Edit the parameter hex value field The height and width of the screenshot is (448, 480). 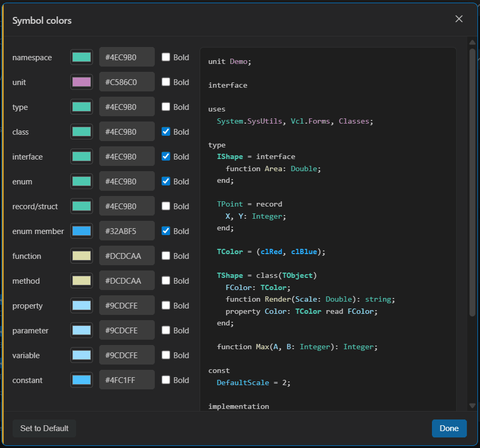click(x=127, y=330)
